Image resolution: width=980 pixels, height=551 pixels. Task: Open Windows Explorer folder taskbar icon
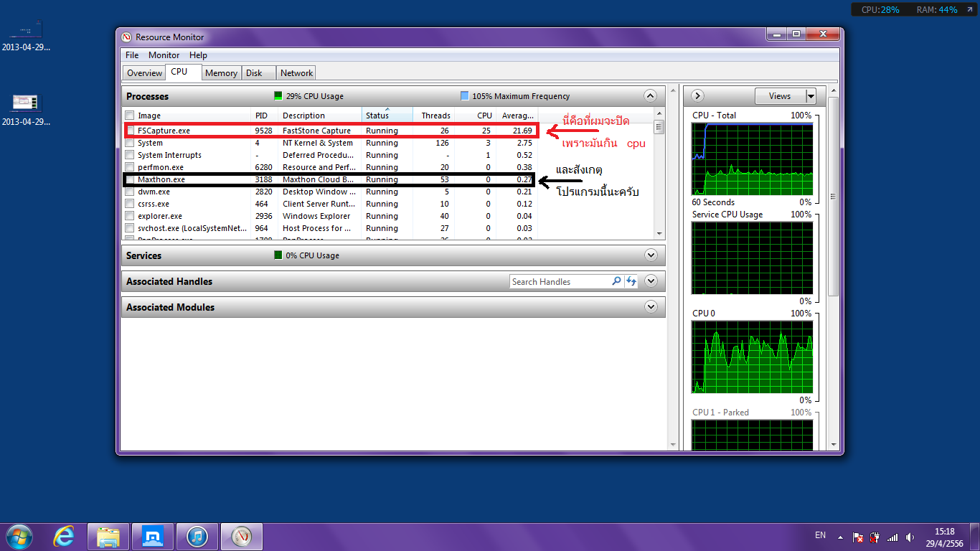[x=108, y=536]
